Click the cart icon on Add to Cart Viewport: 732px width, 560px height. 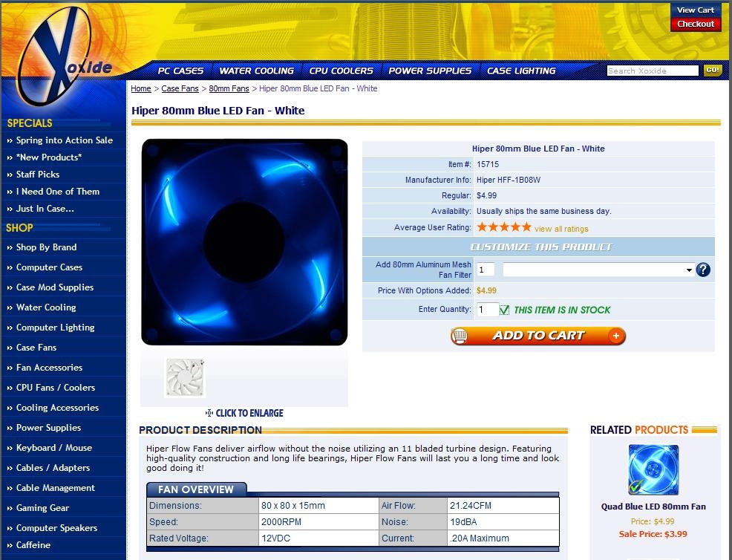460,336
